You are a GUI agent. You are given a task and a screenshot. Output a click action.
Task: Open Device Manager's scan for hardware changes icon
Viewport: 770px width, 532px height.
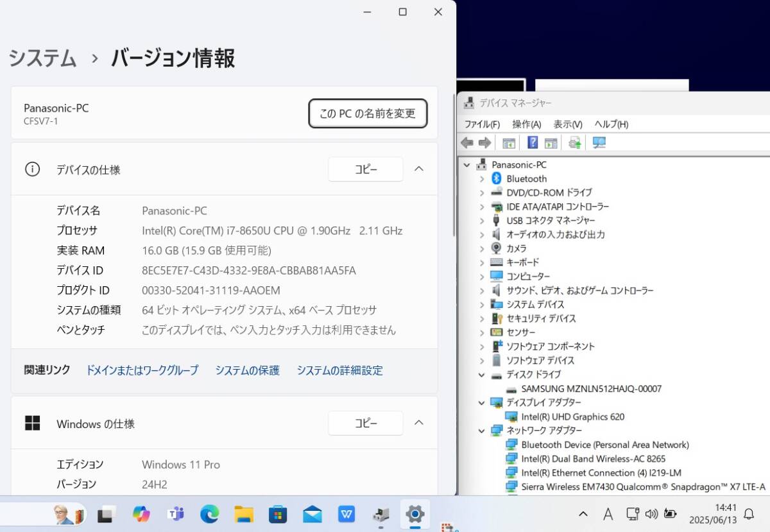(x=599, y=142)
